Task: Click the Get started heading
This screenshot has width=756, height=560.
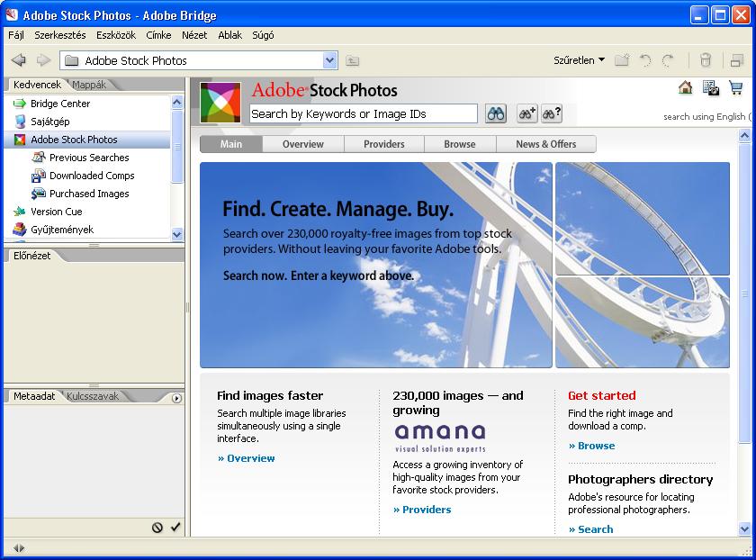Action: tap(602, 395)
